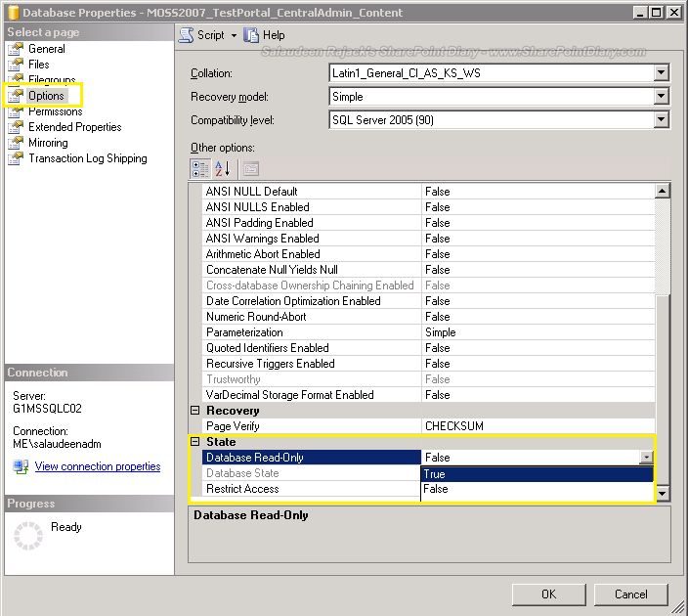Collapse the Recovery category
688x616 pixels.
[195, 410]
